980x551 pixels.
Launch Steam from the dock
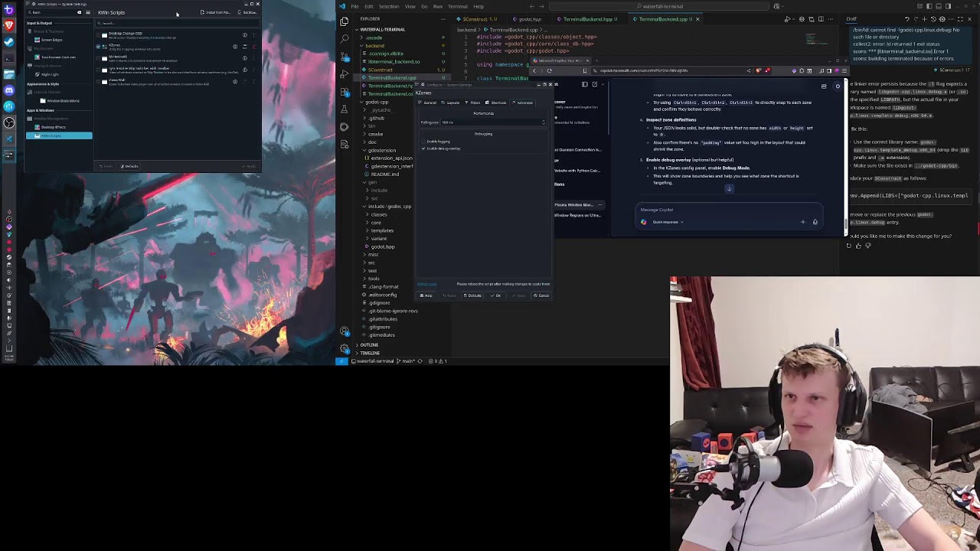point(9,41)
